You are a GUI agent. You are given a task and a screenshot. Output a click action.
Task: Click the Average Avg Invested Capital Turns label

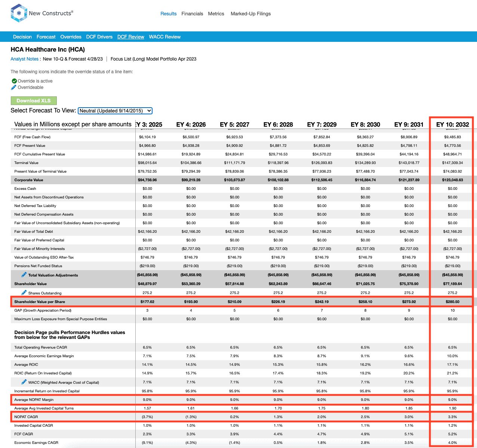tap(44, 408)
